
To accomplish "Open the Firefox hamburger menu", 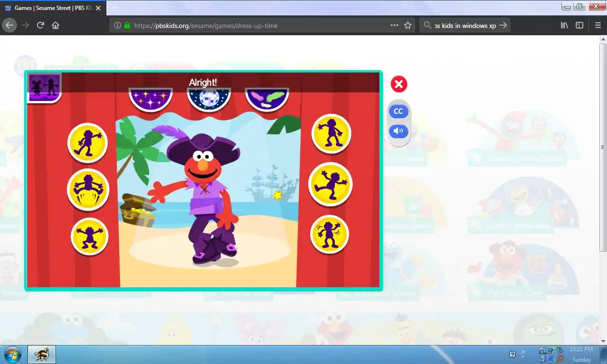I will tap(598, 26).
